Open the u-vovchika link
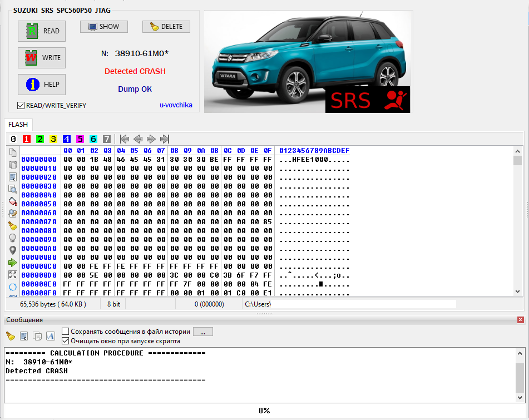The height and width of the screenshot is (420, 529). [176, 105]
